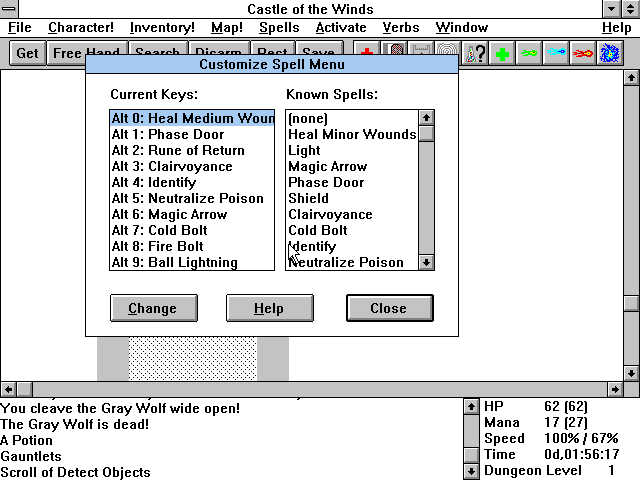Select Heal Minor Wounds in Known Spells
This screenshot has width=640, height=480.
pyautogui.click(x=352, y=134)
